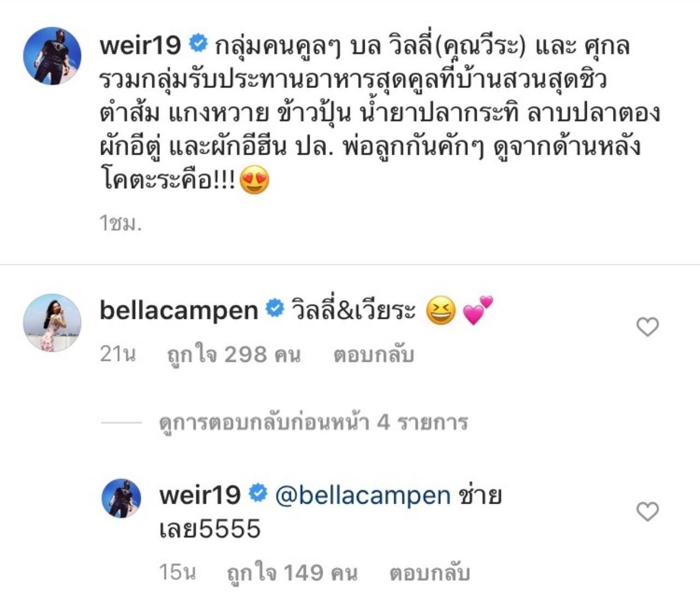Open weir19's profile picture in the caption
Image resolution: width=700 pixels, height=601 pixels.
tap(52, 56)
